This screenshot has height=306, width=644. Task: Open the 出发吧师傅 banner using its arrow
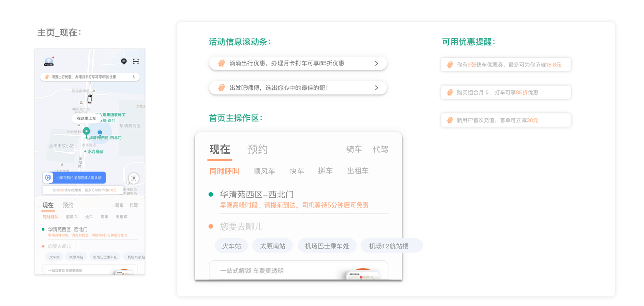point(376,88)
